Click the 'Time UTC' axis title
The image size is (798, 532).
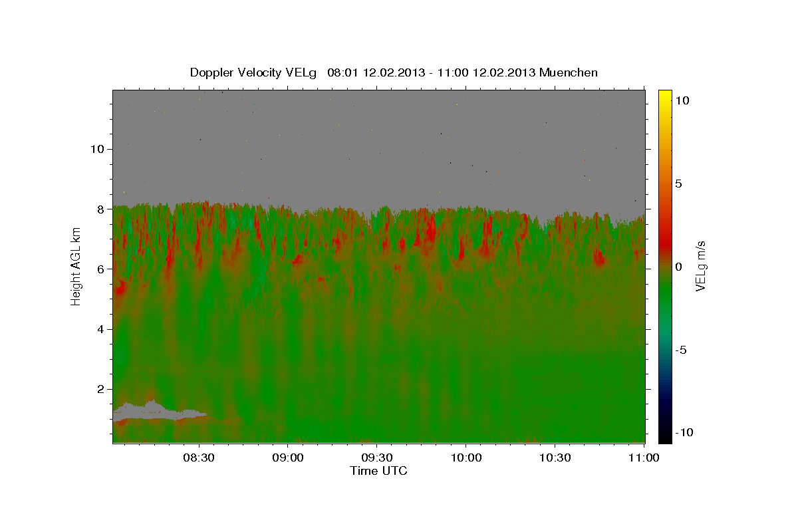(378, 471)
